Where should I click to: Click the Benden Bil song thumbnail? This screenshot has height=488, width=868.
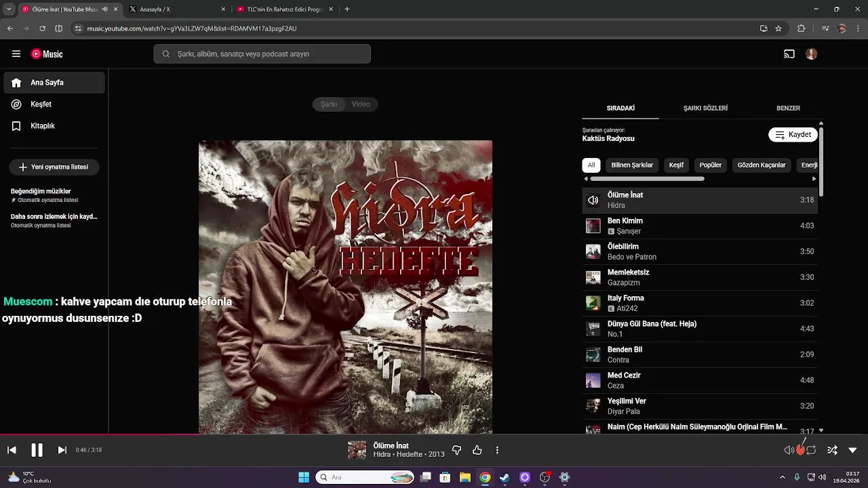click(x=593, y=354)
